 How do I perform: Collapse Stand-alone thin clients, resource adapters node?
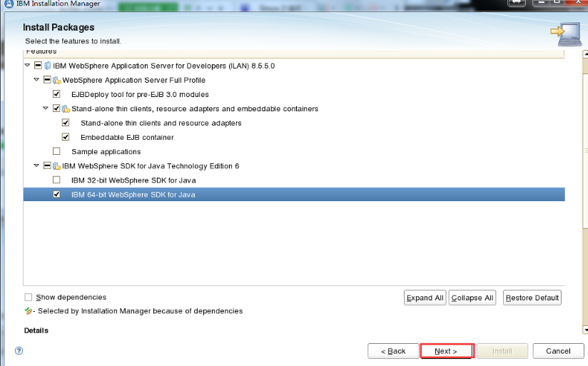point(46,108)
